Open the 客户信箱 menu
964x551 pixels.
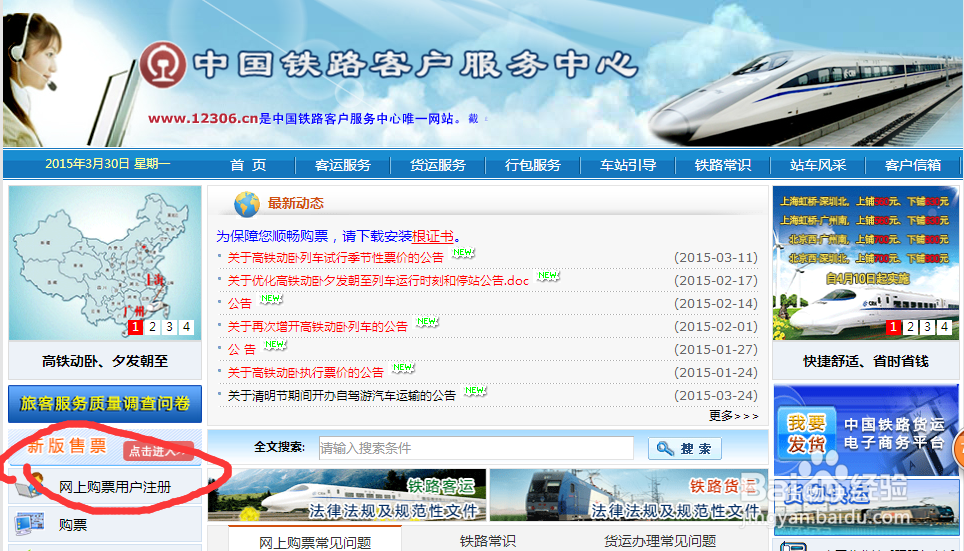[x=912, y=165]
